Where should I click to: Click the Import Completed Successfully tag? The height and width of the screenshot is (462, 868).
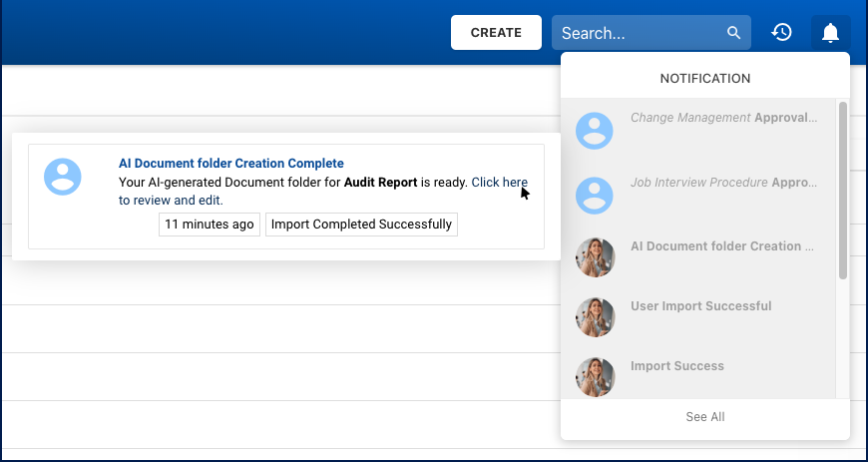pyautogui.click(x=361, y=225)
